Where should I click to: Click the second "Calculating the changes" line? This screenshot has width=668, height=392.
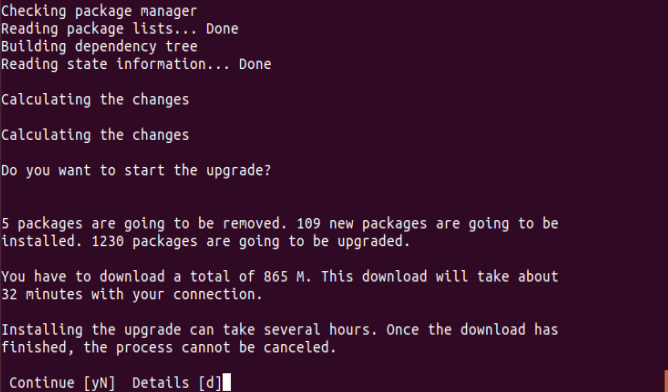95,135
